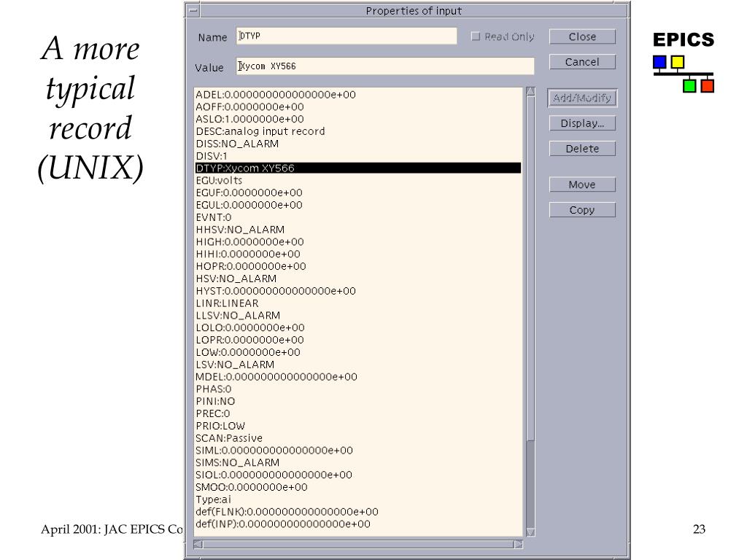Select the EGU:volts list entry
The height and width of the screenshot is (560, 747).
pyautogui.click(x=219, y=180)
